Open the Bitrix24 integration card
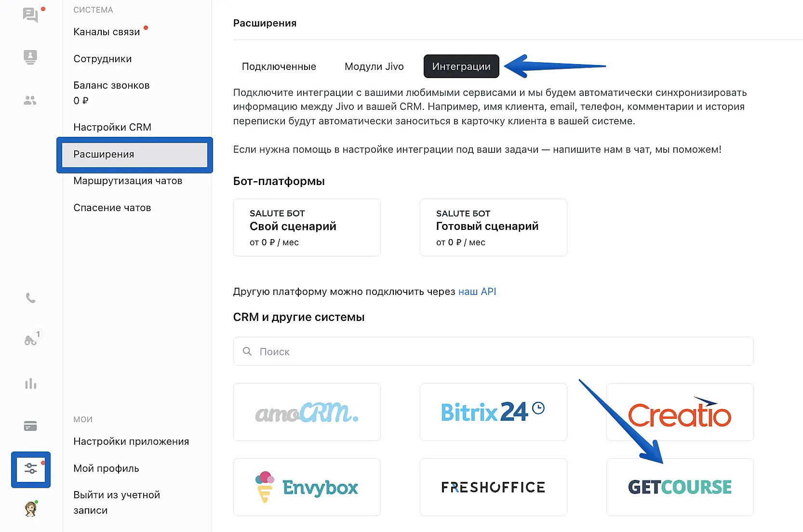 (x=493, y=412)
